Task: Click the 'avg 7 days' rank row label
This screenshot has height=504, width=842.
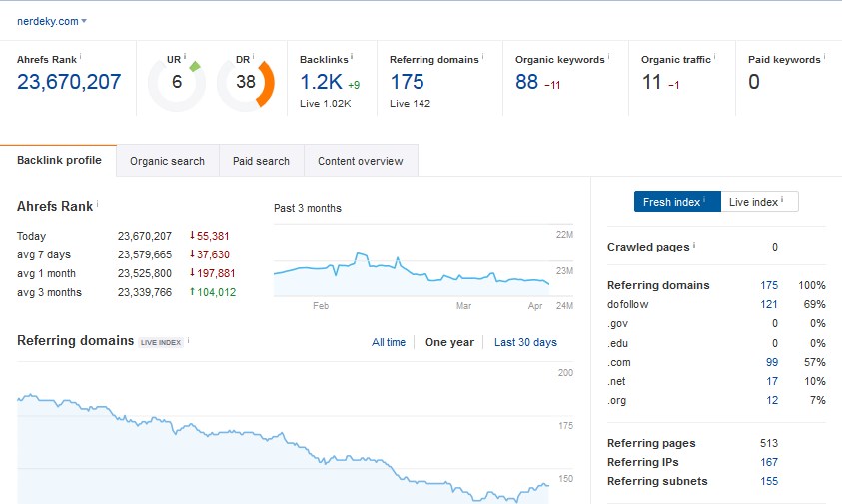Action: coord(44,254)
